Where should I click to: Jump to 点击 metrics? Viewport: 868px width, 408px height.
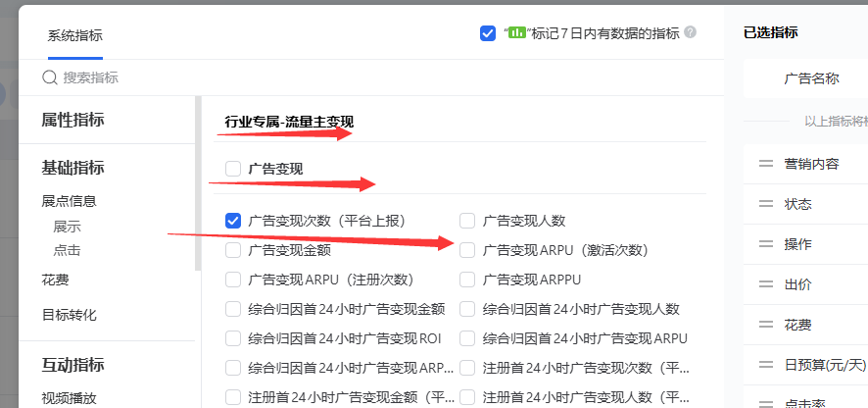click(67, 250)
